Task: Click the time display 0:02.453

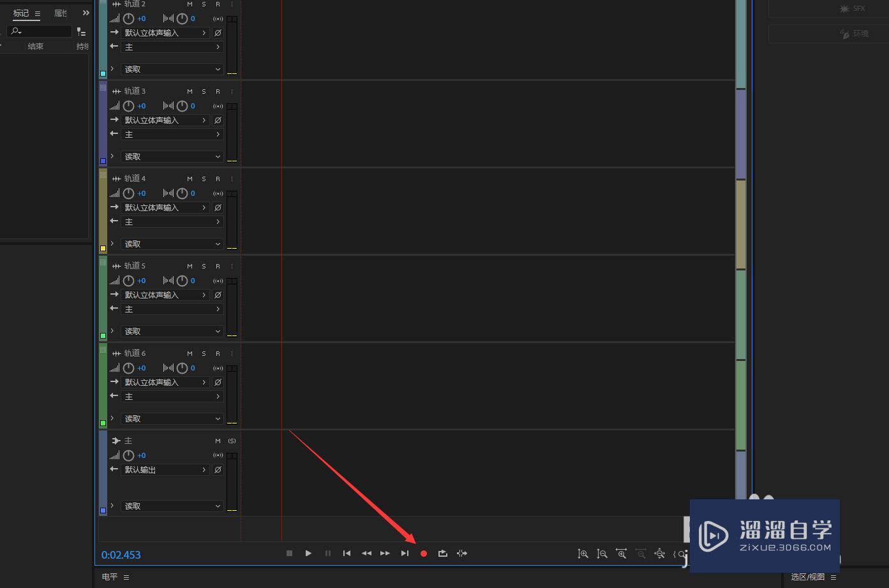Action: click(121, 555)
